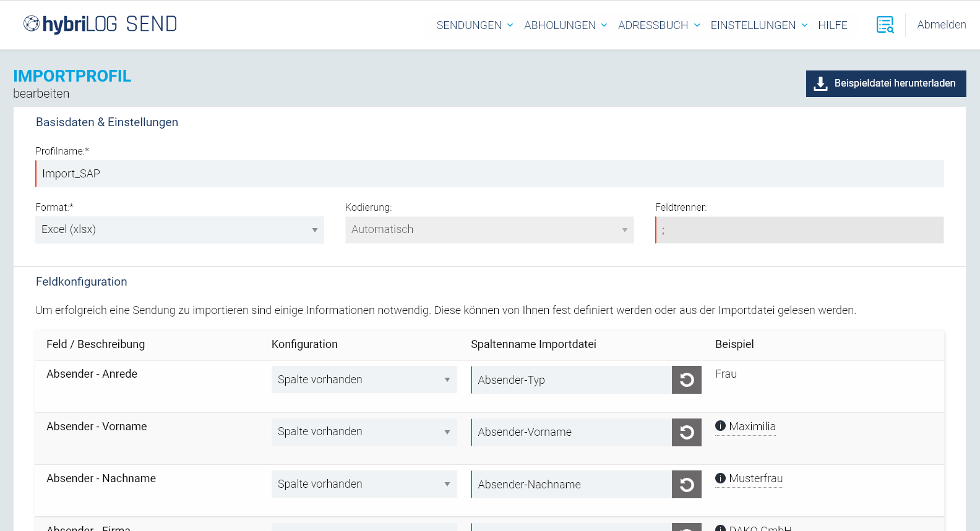This screenshot has width=980, height=531.
Task: Click the Feld / Beschreibung column header
Action: tap(96, 344)
